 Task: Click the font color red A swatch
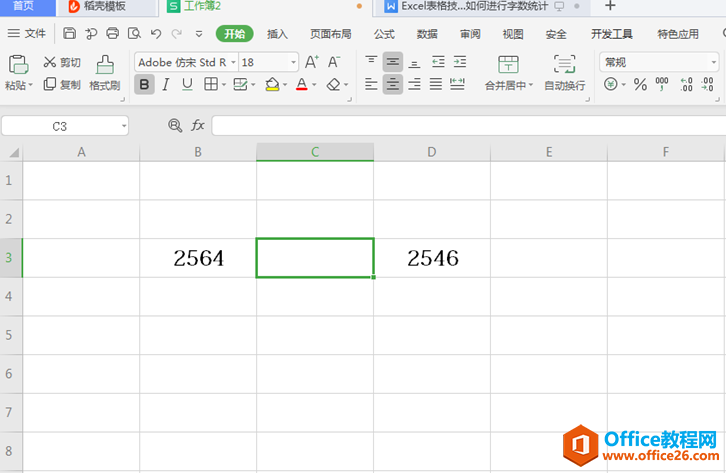click(301, 85)
